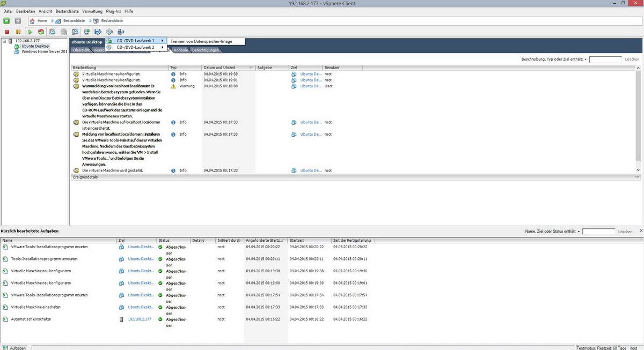Click the Initiiert durch column header

229,241
